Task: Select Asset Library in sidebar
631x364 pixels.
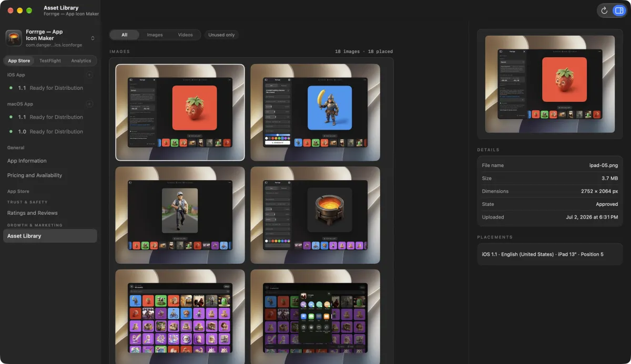Action: [x=50, y=236]
